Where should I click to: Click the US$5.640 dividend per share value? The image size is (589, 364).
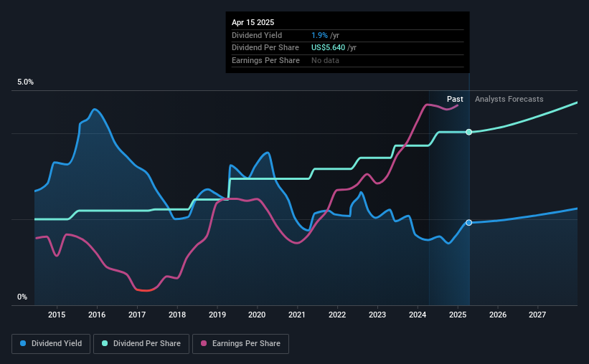point(329,48)
